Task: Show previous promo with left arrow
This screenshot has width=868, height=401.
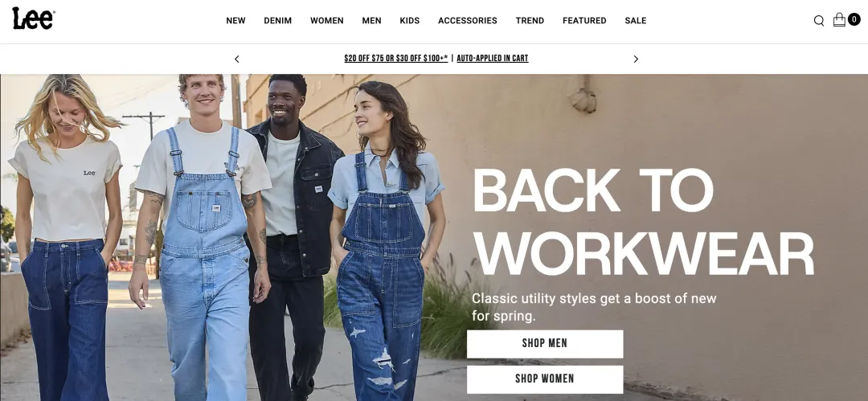Action: (x=237, y=59)
